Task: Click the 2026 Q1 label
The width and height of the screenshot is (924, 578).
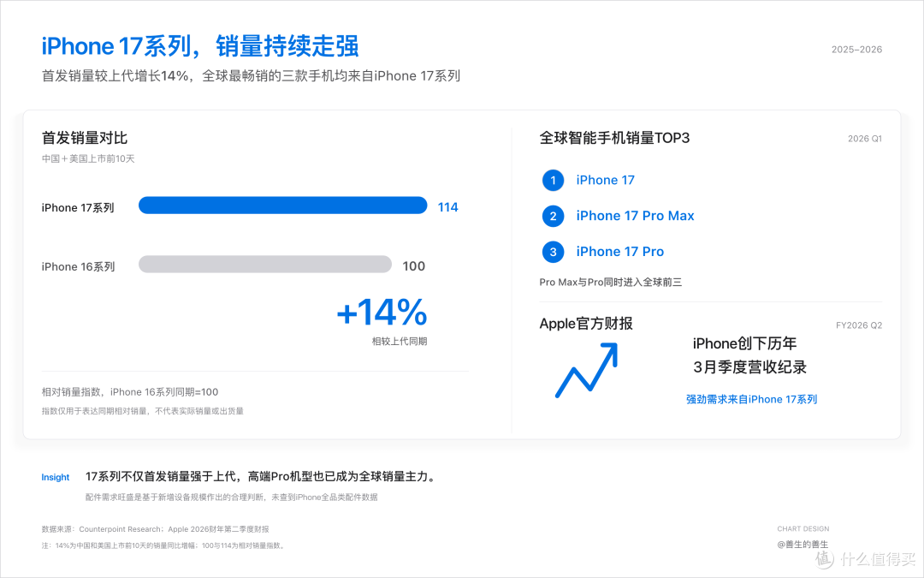Action: coord(864,139)
